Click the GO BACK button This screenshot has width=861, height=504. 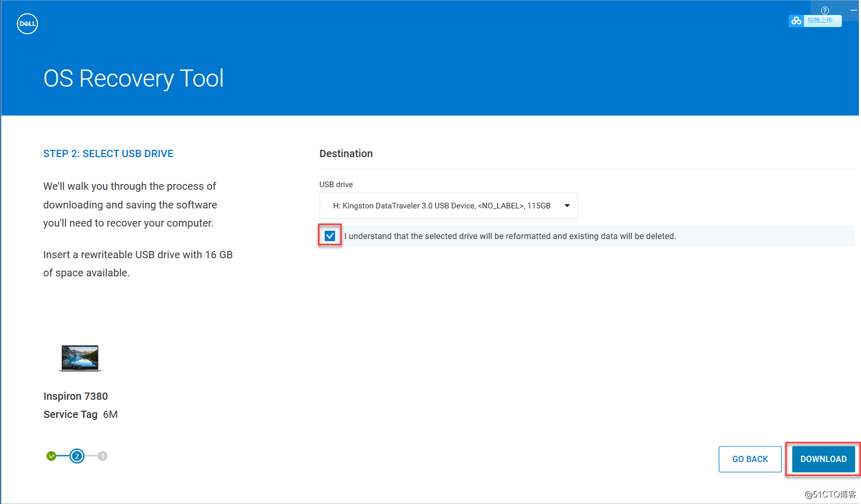(750, 459)
